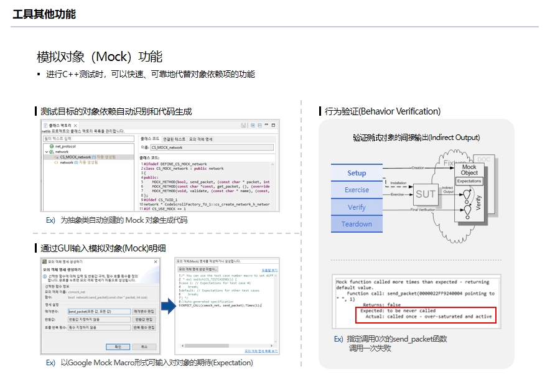Click the EXPECT_CALL code line
The image size is (555, 392).
click(220, 306)
